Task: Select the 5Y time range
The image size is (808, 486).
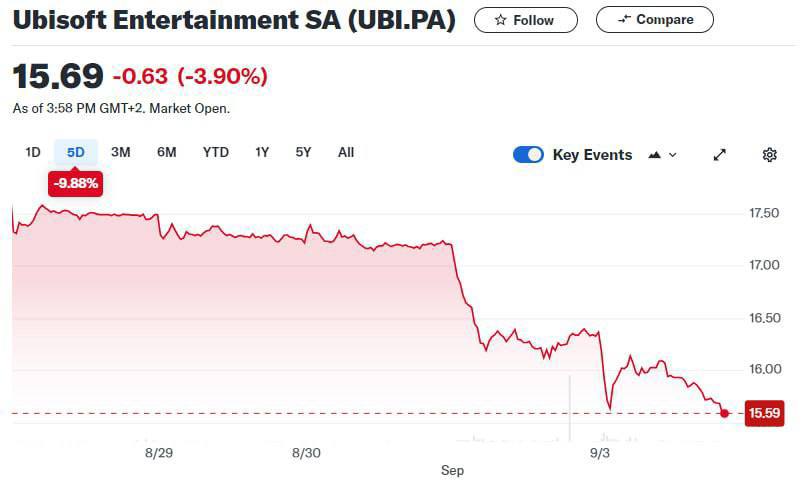Action: coord(303,152)
